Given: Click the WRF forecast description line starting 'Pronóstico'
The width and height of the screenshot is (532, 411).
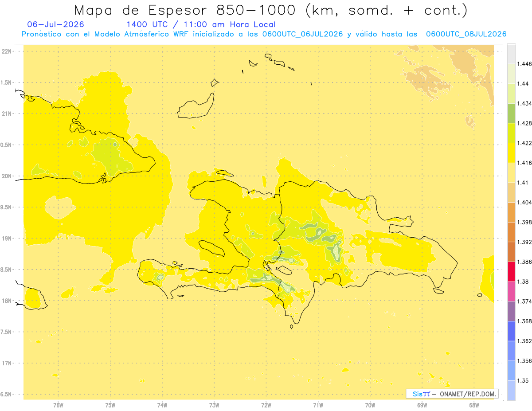Looking at the screenshot, I should [x=264, y=34].
